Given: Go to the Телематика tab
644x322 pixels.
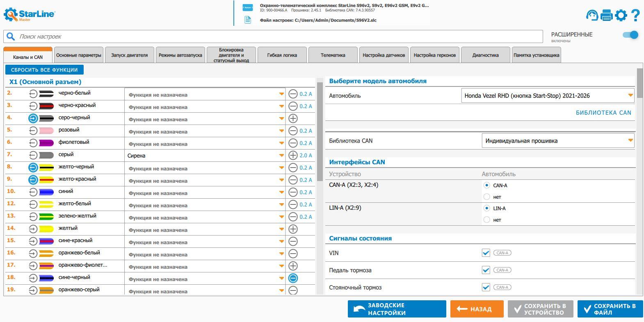Looking at the screenshot, I should [x=333, y=55].
